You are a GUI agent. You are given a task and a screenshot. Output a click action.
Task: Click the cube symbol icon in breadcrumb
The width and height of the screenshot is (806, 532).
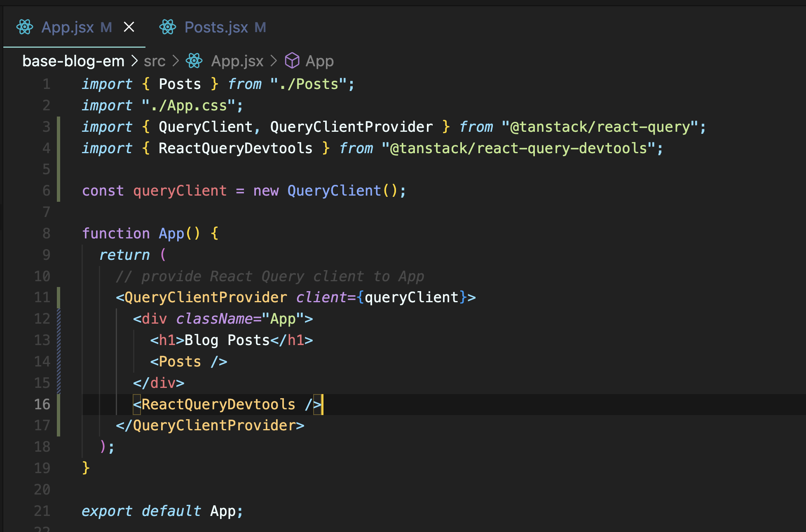point(292,61)
